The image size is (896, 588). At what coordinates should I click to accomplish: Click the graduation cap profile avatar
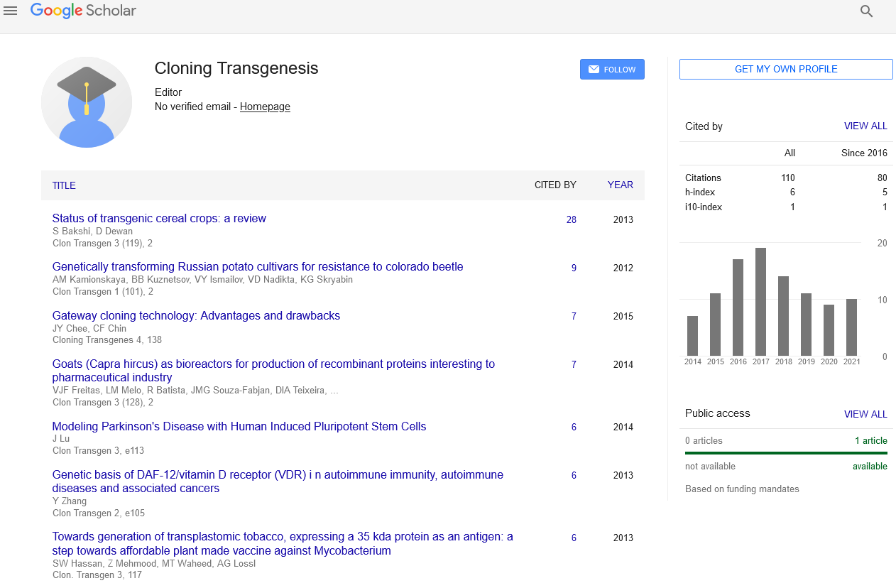(x=87, y=102)
